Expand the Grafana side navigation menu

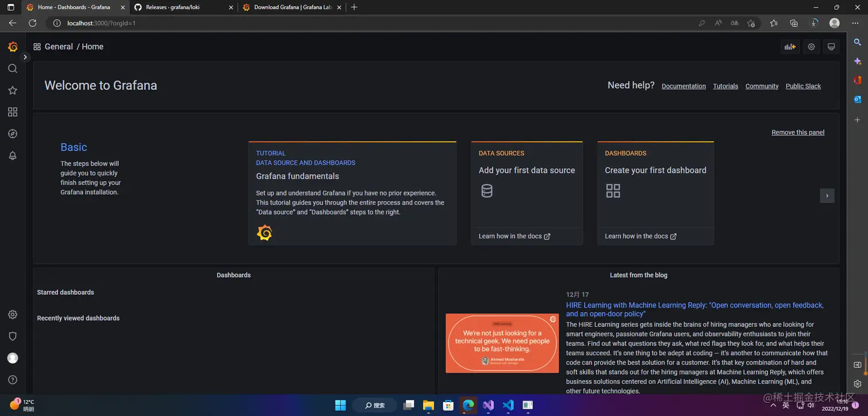(25, 57)
